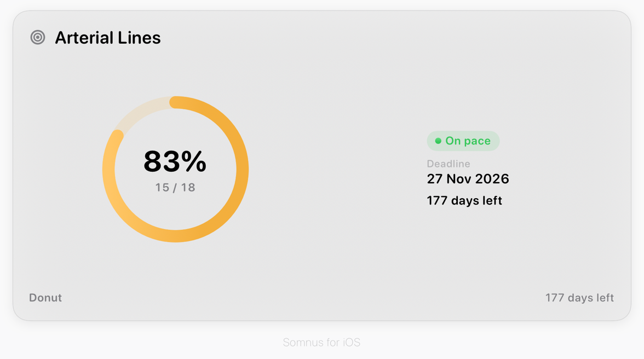This screenshot has height=359, width=644.
Task: Select the Deadline label
Action: tap(448, 164)
